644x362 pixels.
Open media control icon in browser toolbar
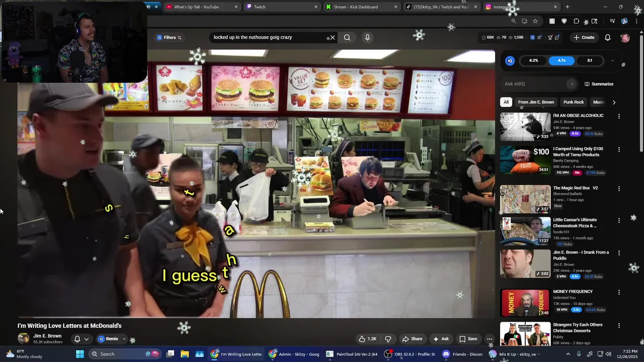[x=612, y=21]
